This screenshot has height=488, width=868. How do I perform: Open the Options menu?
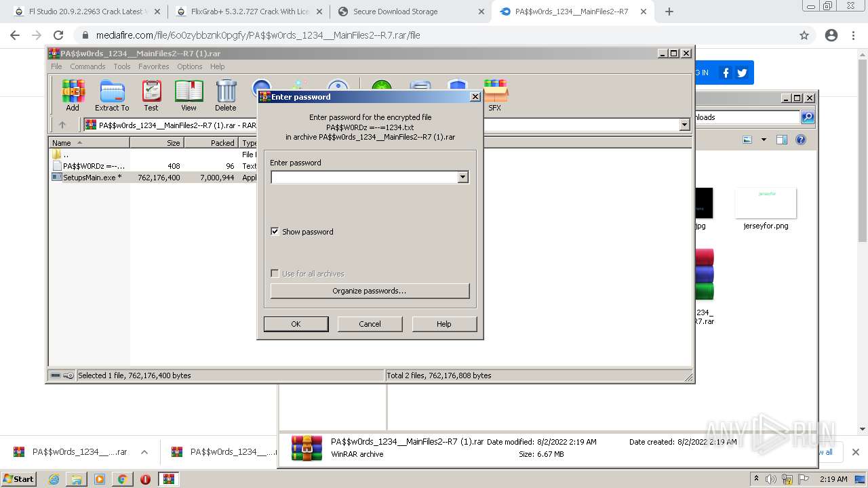[190, 66]
